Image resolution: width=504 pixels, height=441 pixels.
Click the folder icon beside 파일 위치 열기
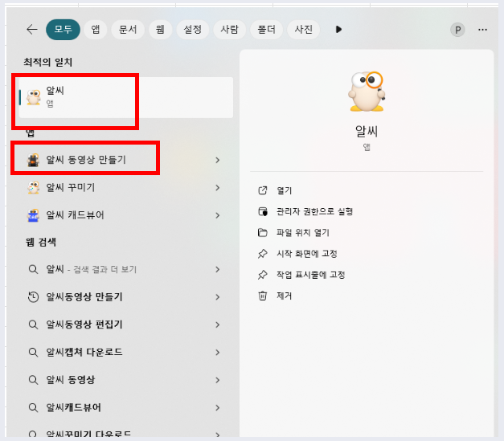263,232
